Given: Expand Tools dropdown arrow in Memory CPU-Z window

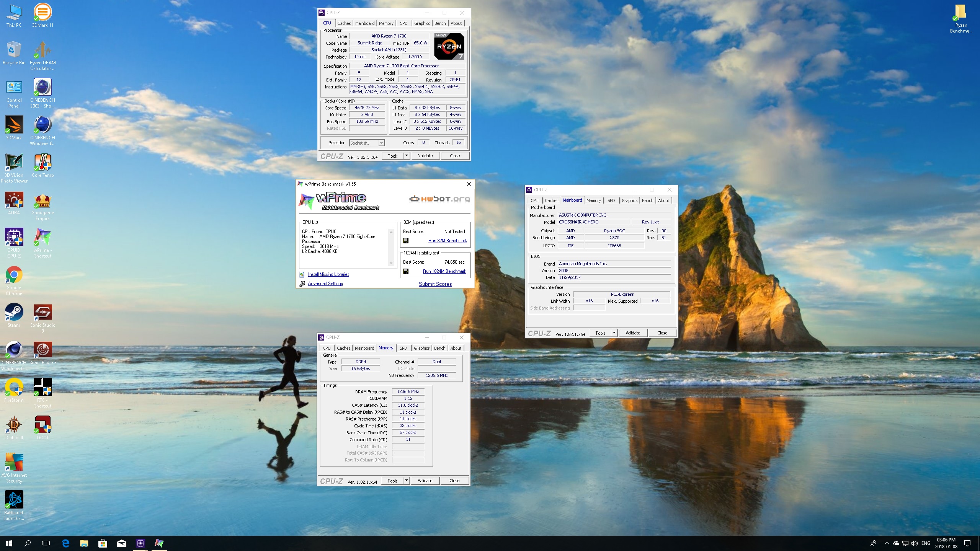Looking at the screenshot, I should click(406, 481).
